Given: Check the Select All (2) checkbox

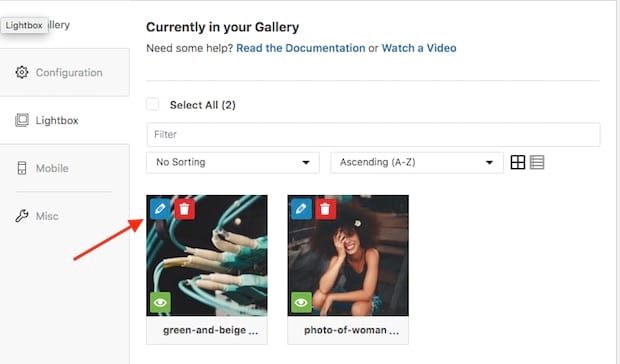Looking at the screenshot, I should (x=153, y=104).
